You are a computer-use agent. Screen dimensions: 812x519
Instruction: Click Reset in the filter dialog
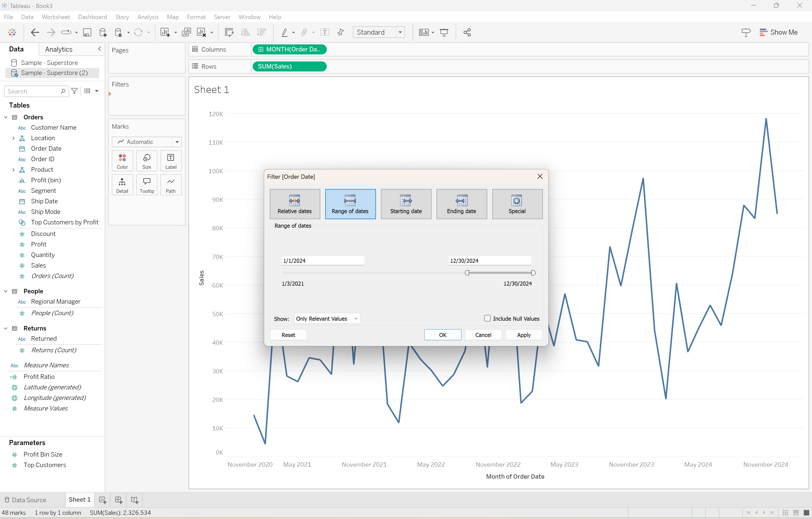point(288,335)
